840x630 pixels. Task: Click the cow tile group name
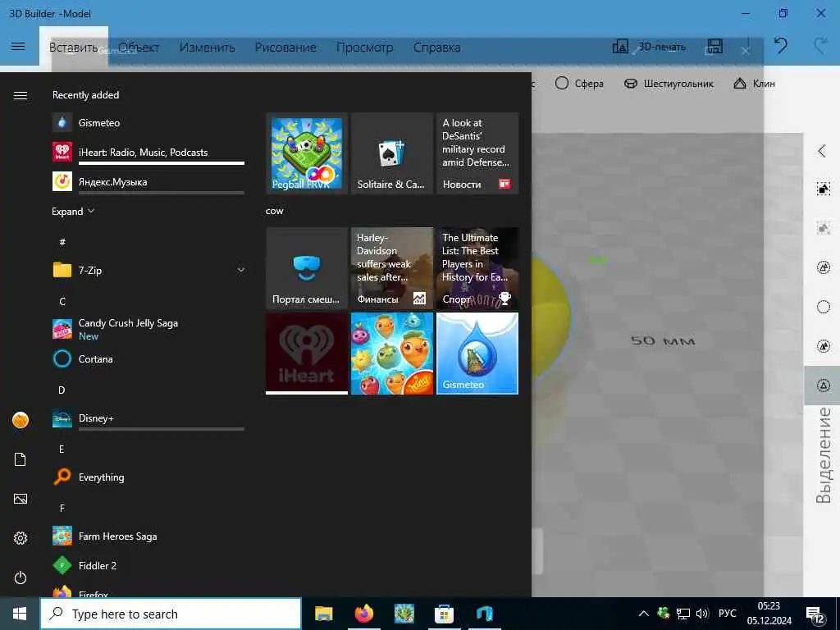(x=274, y=211)
